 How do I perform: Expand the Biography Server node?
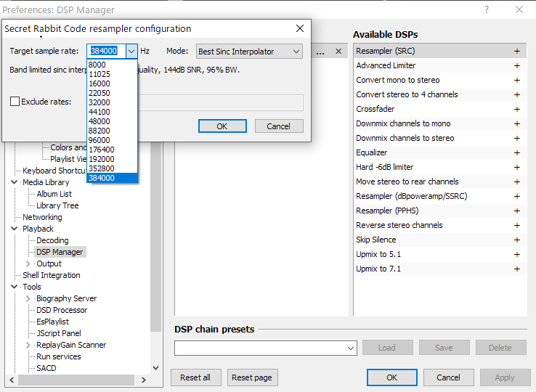28,298
